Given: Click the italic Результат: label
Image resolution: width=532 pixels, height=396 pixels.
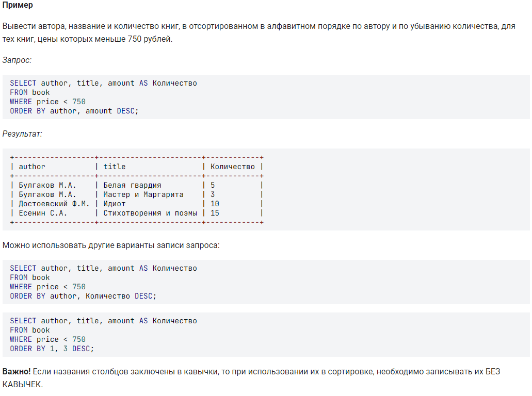Looking at the screenshot, I should tap(22, 134).
